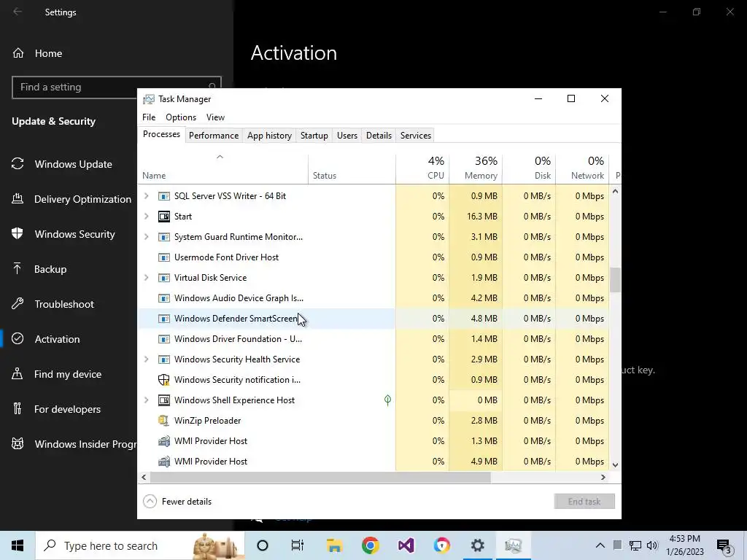Show hidden tray icons chevron
This screenshot has height=560, width=747.
tap(600, 545)
